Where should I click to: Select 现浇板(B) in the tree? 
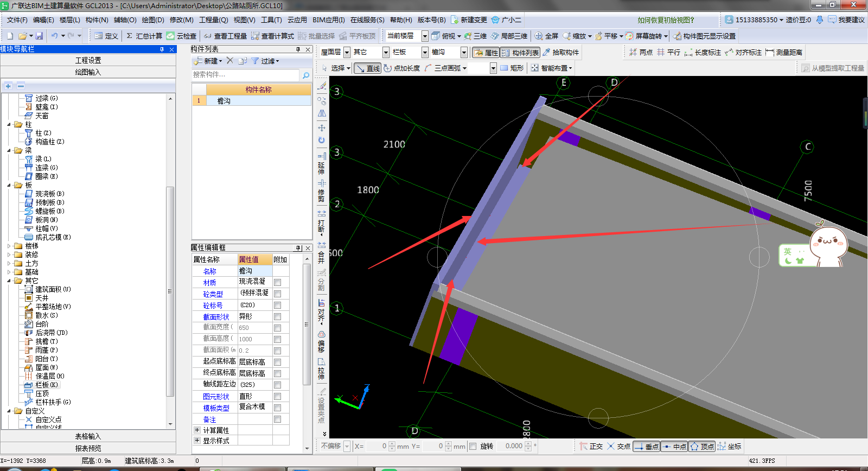(50, 194)
